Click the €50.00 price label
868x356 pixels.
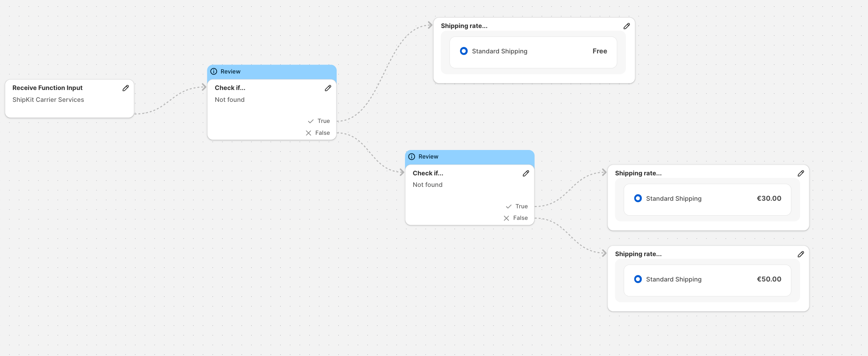click(769, 279)
